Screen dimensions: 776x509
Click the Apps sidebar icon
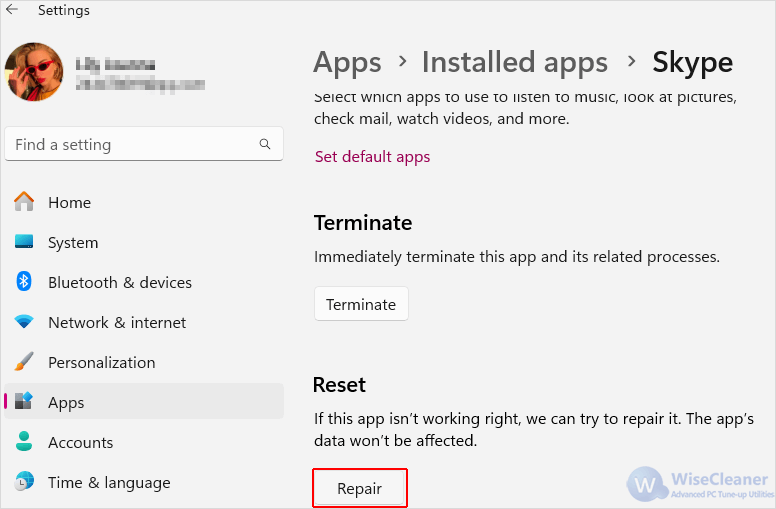click(x=24, y=401)
